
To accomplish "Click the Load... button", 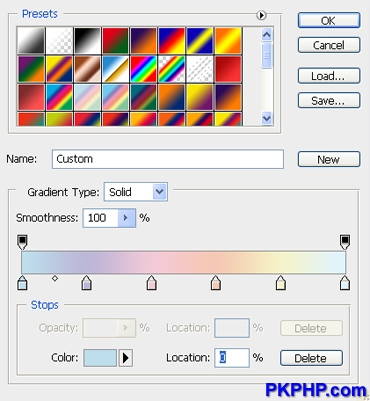I will tap(329, 76).
